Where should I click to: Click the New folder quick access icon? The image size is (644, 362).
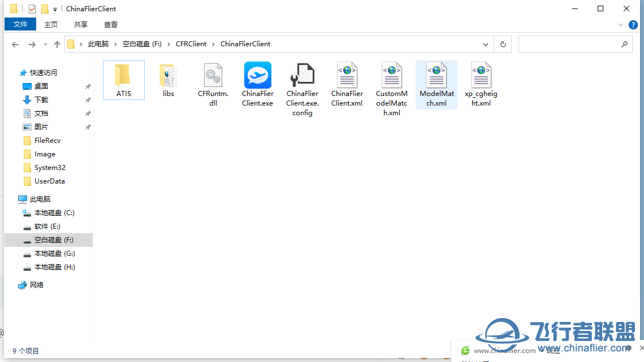click(x=45, y=8)
